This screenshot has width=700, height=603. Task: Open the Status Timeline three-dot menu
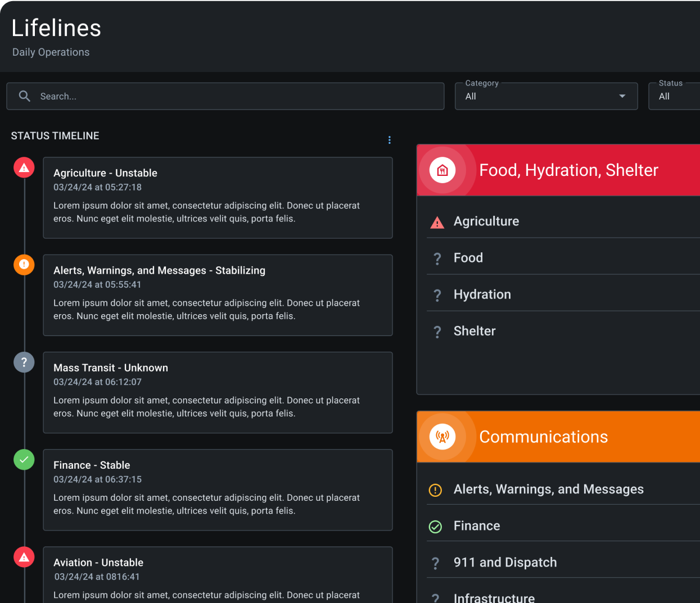click(389, 140)
